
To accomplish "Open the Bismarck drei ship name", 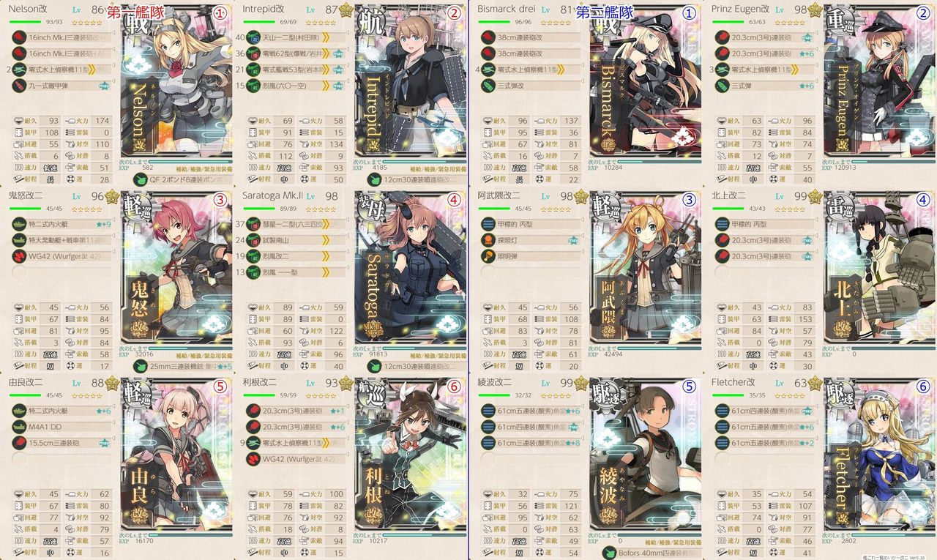I will tap(507, 9).
